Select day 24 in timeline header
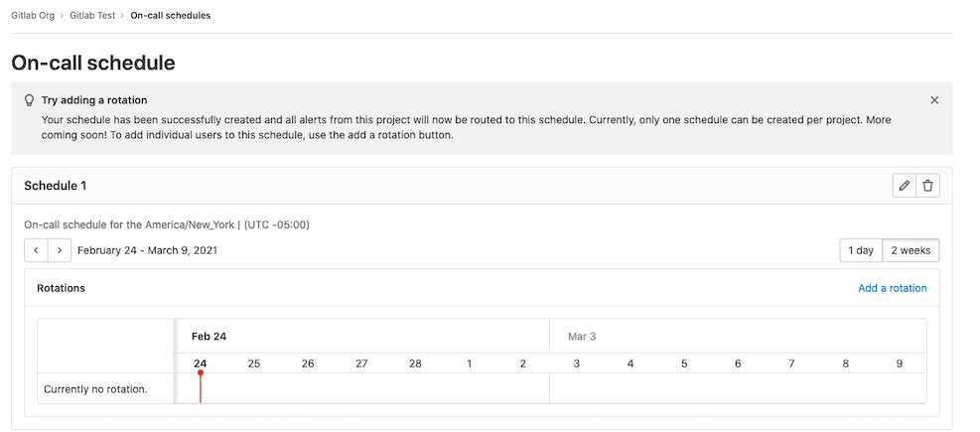The width and height of the screenshot is (980, 432). (201, 363)
